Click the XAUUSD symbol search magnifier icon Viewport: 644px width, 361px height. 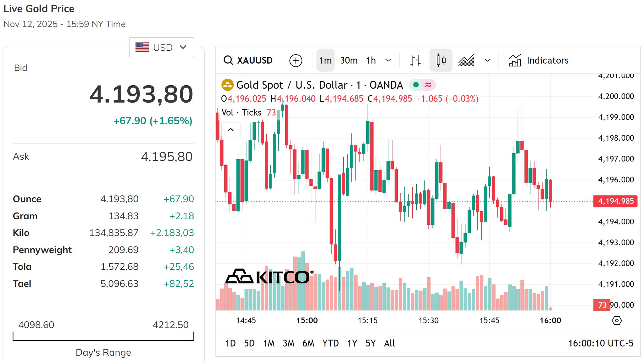point(228,60)
